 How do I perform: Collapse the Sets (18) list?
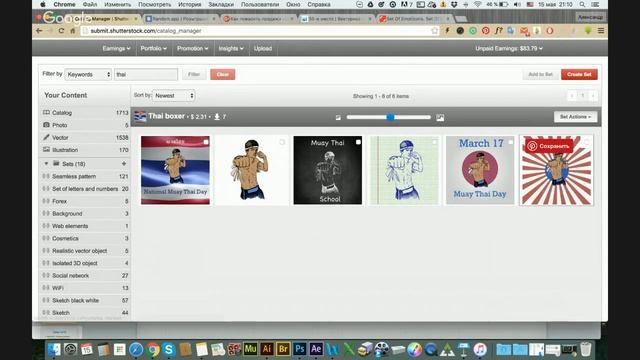46,164
